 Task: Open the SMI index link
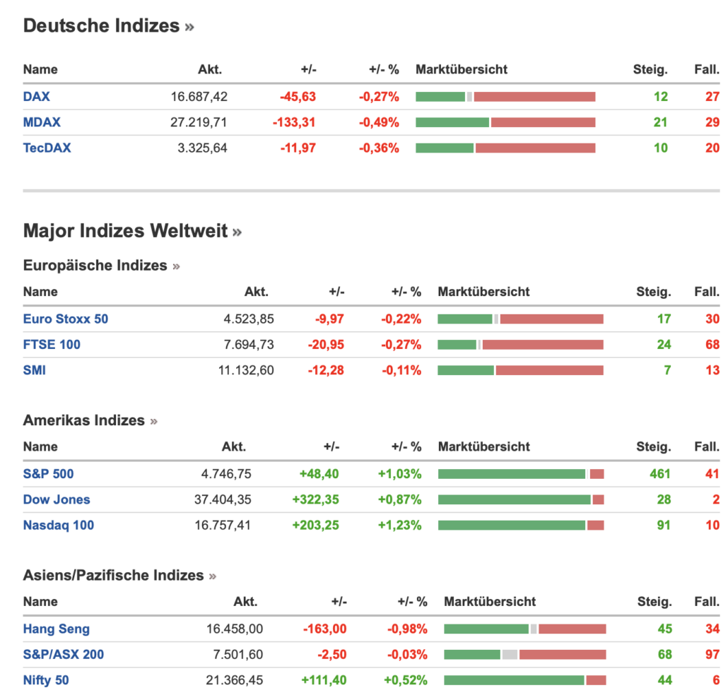pyautogui.click(x=35, y=370)
